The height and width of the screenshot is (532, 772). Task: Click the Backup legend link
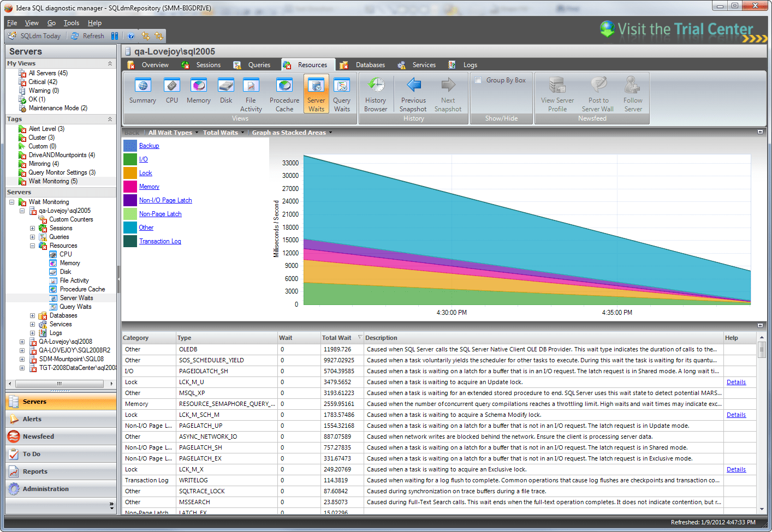coord(150,146)
